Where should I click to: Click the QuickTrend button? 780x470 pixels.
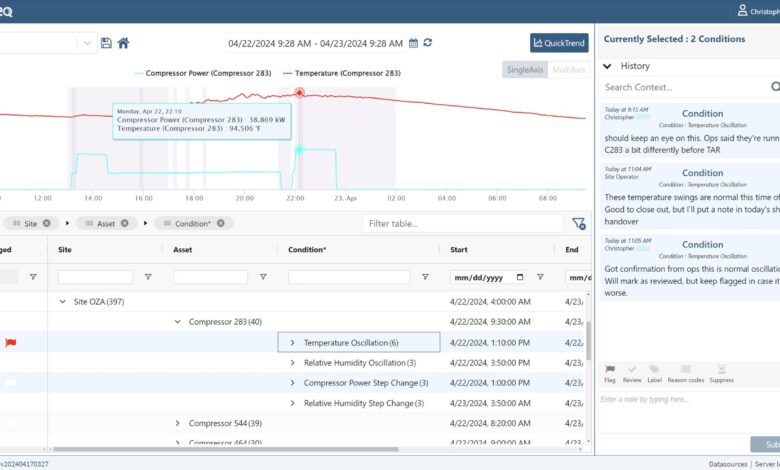[x=559, y=43]
